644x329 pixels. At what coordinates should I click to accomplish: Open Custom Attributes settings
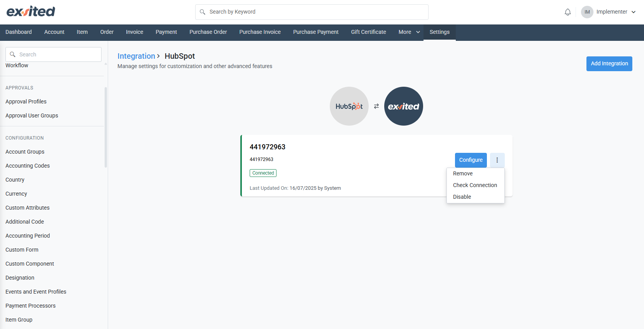click(28, 208)
